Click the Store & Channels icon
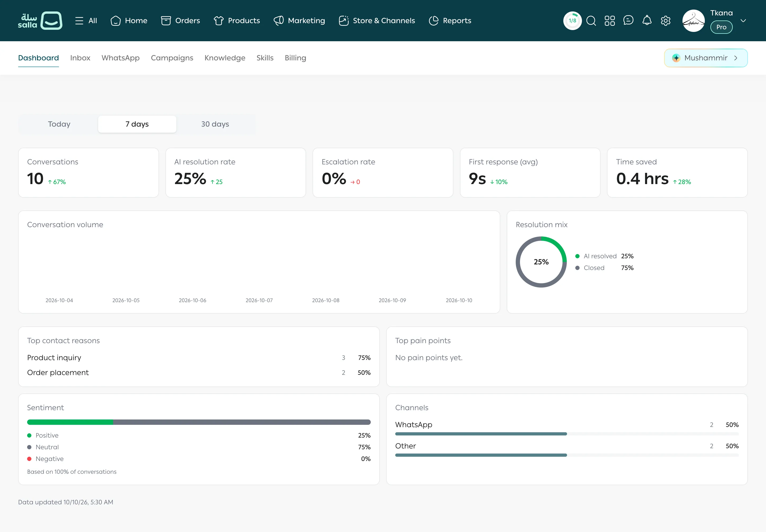Viewport: 766px width, 532px height. click(343, 21)
